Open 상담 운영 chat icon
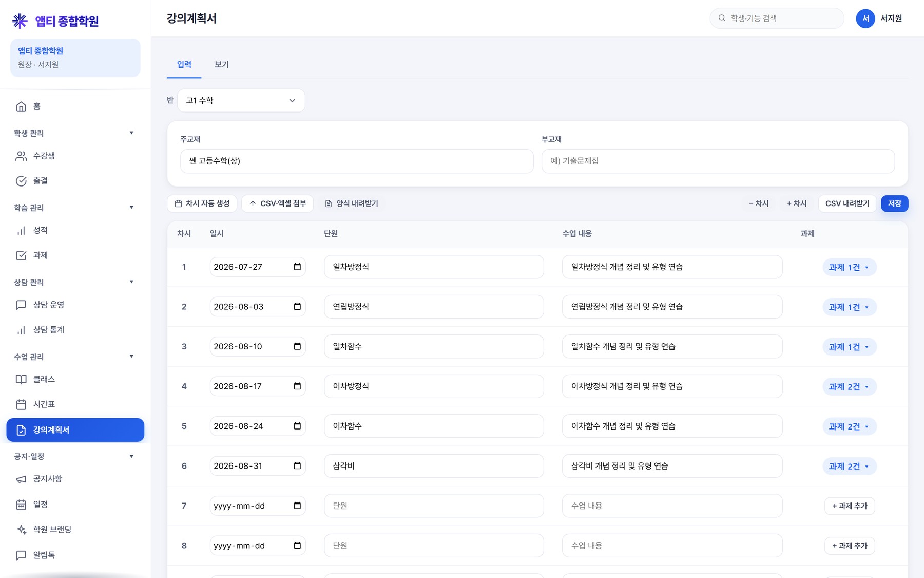Viewport: 924px width, 578px height. [x=21, y=305]
